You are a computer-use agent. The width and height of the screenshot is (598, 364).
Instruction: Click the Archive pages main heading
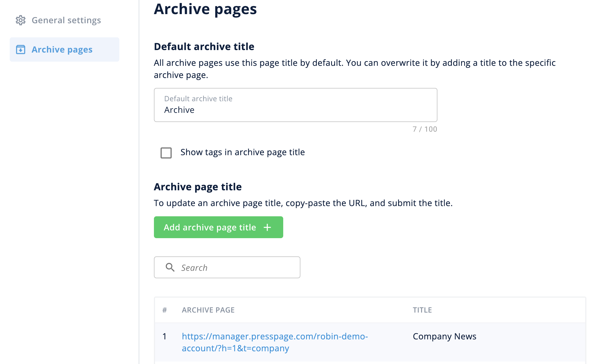point(205,9)
